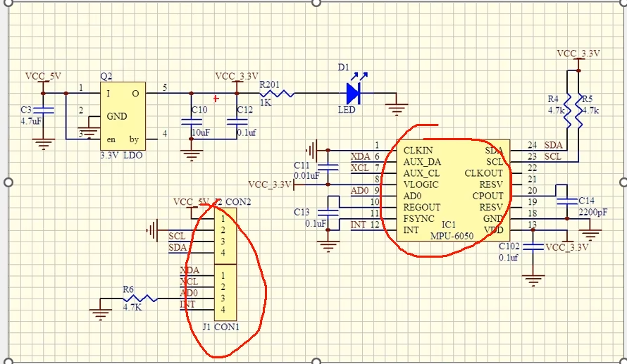
Task: Click the CPOUT pin name on IC1
Action: pyautogui.click(x=488, y=196)
